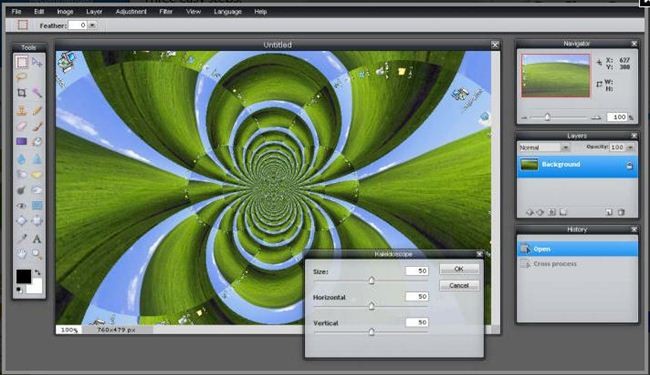
Task: Open the Feather value dropdown
Action: coord(92,25)
